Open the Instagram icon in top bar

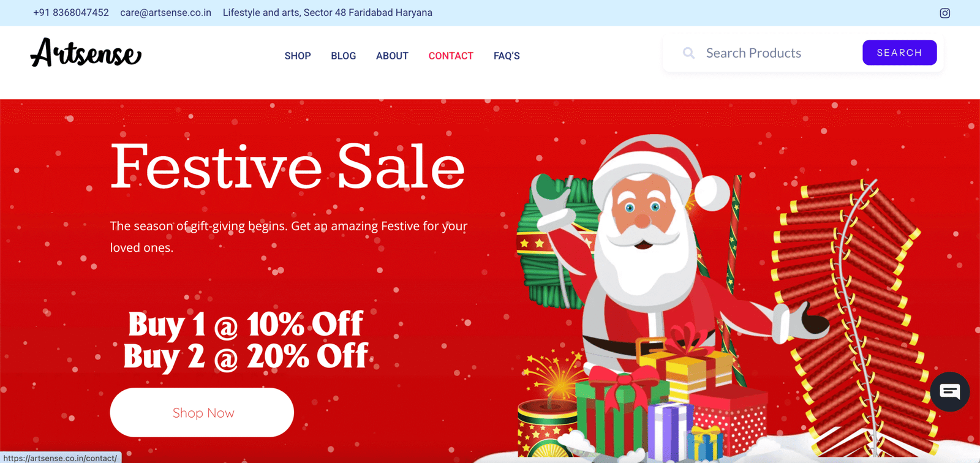click(x=945, y=13)
